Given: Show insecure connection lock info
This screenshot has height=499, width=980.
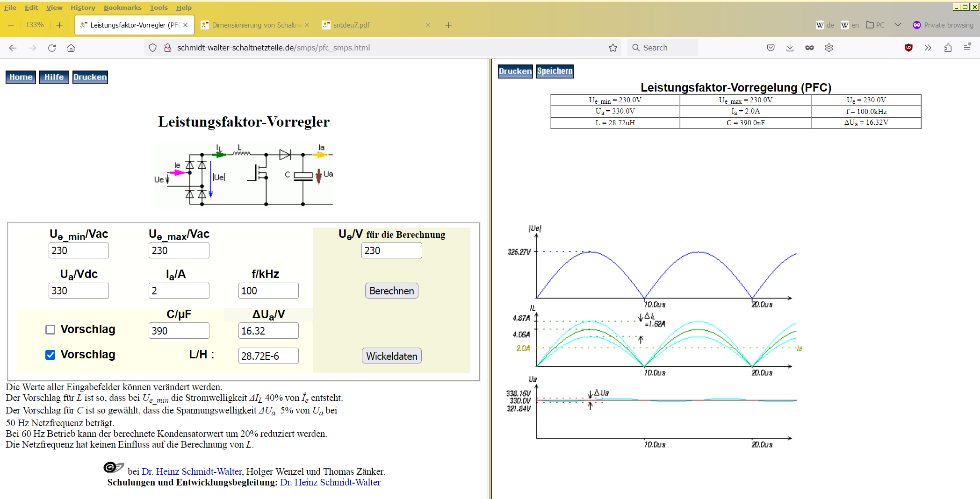Looking at the screenshot, I should tap(167, 48).
